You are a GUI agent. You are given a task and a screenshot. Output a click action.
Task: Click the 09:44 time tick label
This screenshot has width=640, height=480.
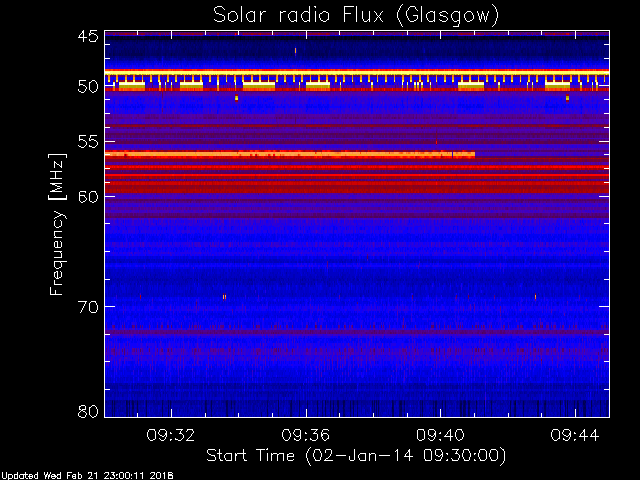coord(575,435)
